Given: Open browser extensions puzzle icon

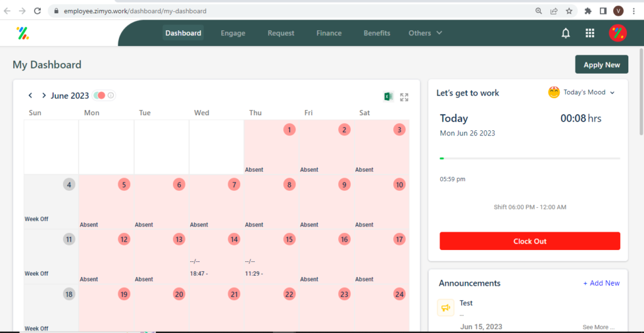Looking at the screenshot, I should pos(588,11).
